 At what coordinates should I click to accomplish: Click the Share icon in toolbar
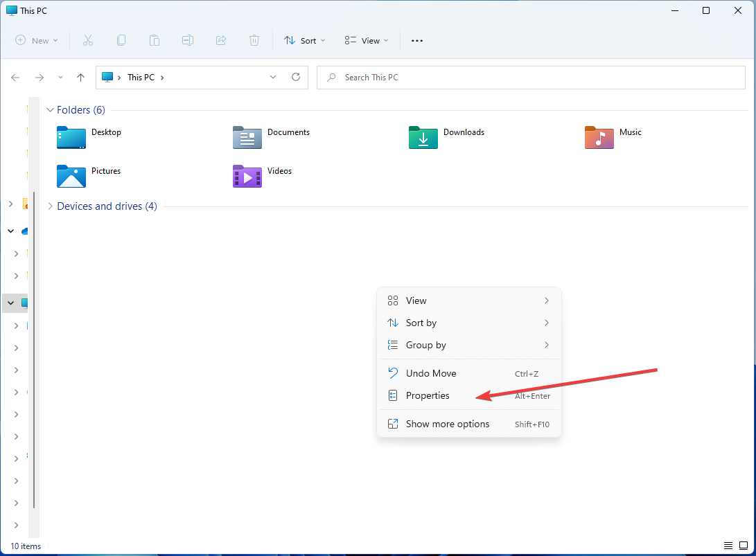pos(221,40)
